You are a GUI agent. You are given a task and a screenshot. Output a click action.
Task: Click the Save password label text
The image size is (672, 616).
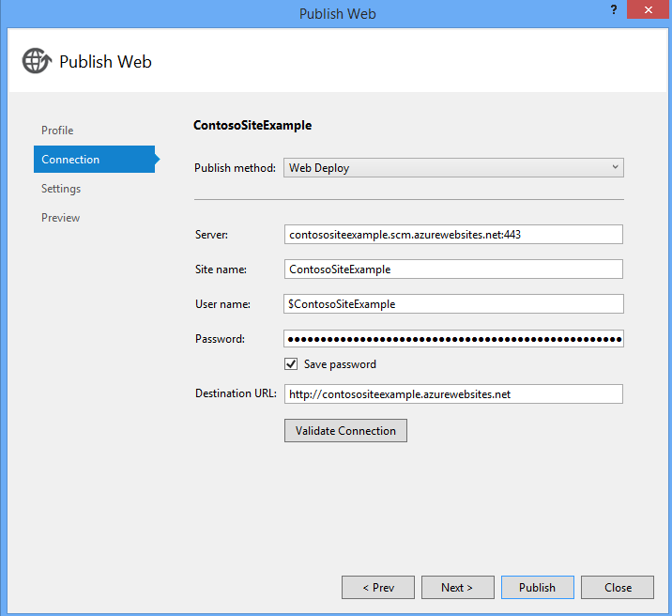[x=340, y=364]
